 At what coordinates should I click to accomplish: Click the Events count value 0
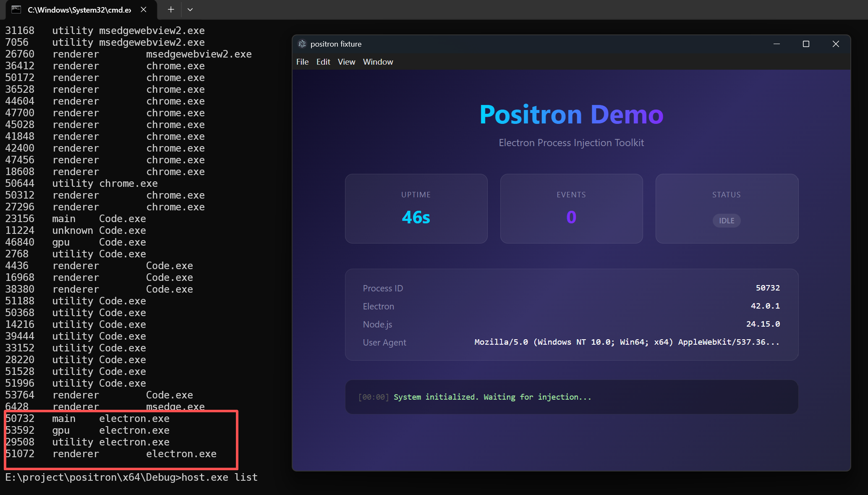tap(571, 217)
